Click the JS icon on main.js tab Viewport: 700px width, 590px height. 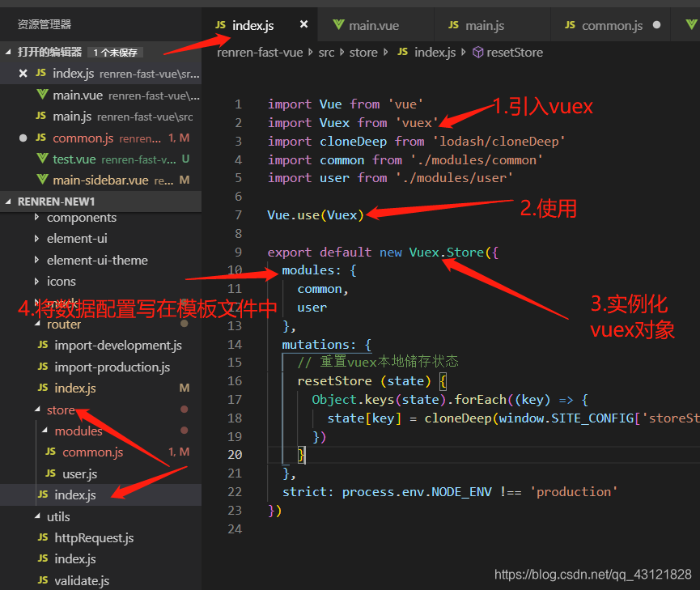click(x=453, y=25)
